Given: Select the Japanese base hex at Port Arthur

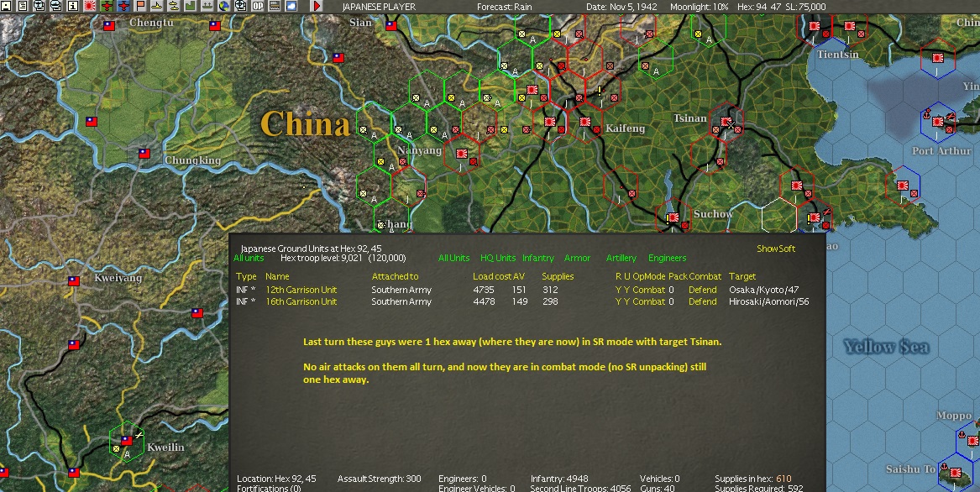Looking at the screenshot, I should pyautogui.click(x=937, y=121).
